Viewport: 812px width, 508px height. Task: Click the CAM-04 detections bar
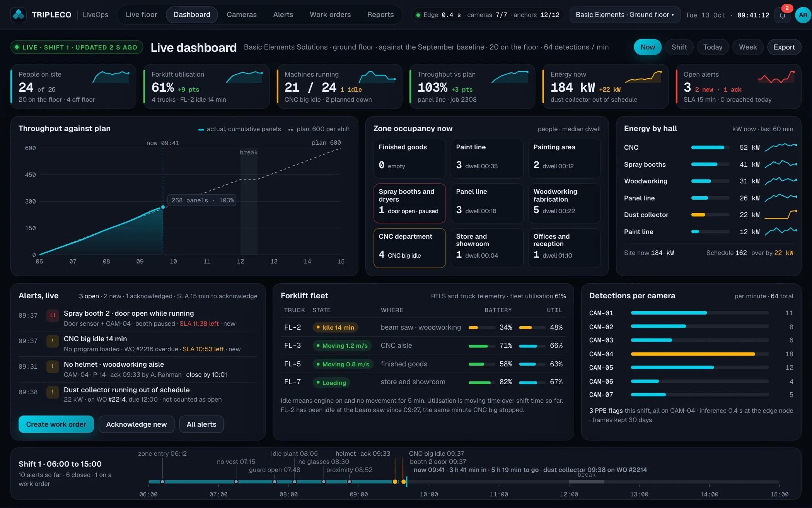pyautogui.click(x=700, y=354)
